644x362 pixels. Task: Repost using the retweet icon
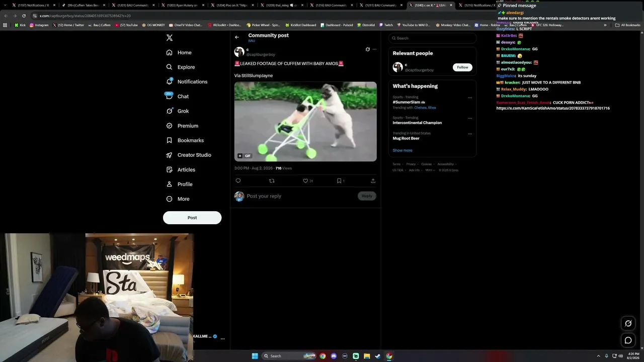point(272,180)
